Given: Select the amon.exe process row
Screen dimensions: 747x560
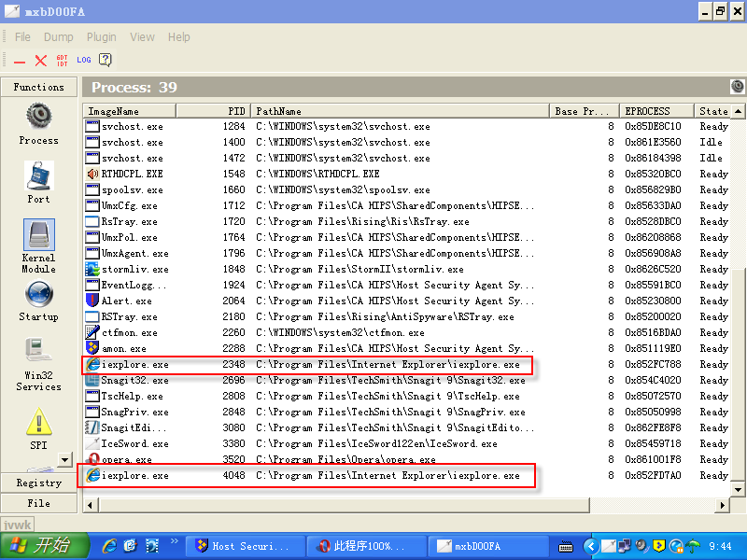Looking at the screenshot, I should click(x=406, y=348).
